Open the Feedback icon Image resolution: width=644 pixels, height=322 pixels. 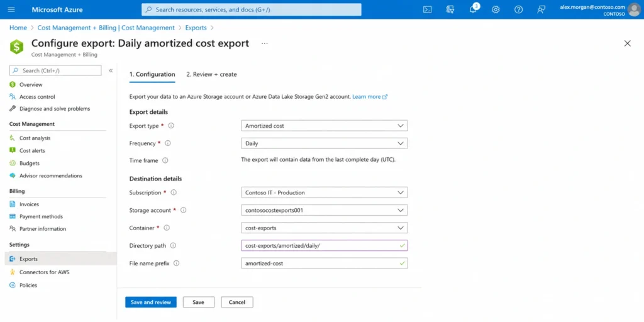[x=541, y=9]
